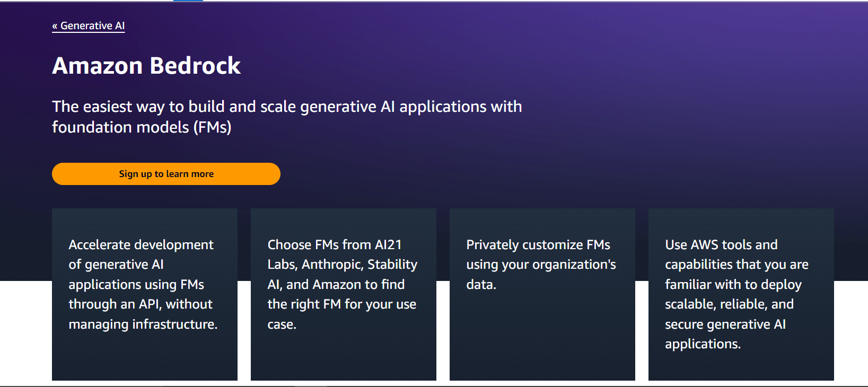The height and width of the screenshot is (387, 868).
Task: Click the word 'Anthropic' in second card
Action: (332, 265)
